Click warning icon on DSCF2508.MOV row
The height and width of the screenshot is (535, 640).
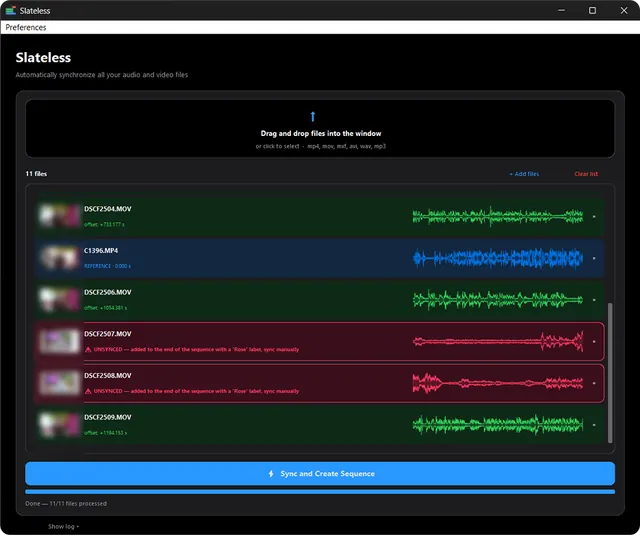[x=88, y=391]
